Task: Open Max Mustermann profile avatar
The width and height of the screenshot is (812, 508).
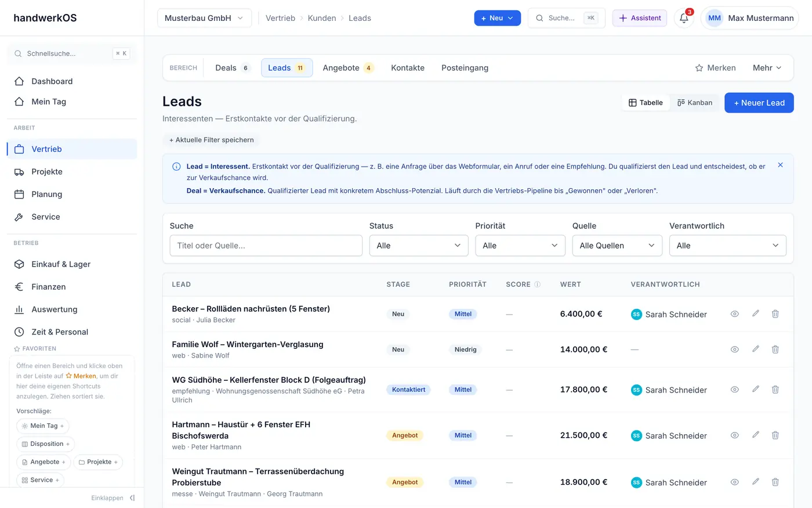Action: [x=715, y=18]
